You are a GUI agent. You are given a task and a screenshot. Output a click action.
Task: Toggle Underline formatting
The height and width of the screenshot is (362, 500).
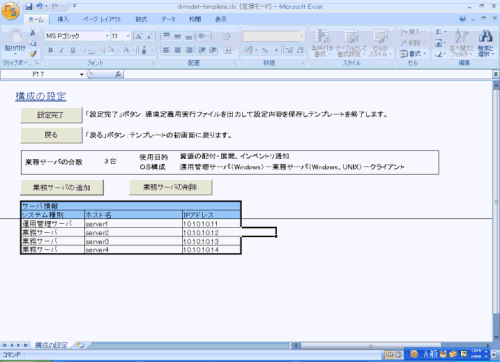point(73,50)
